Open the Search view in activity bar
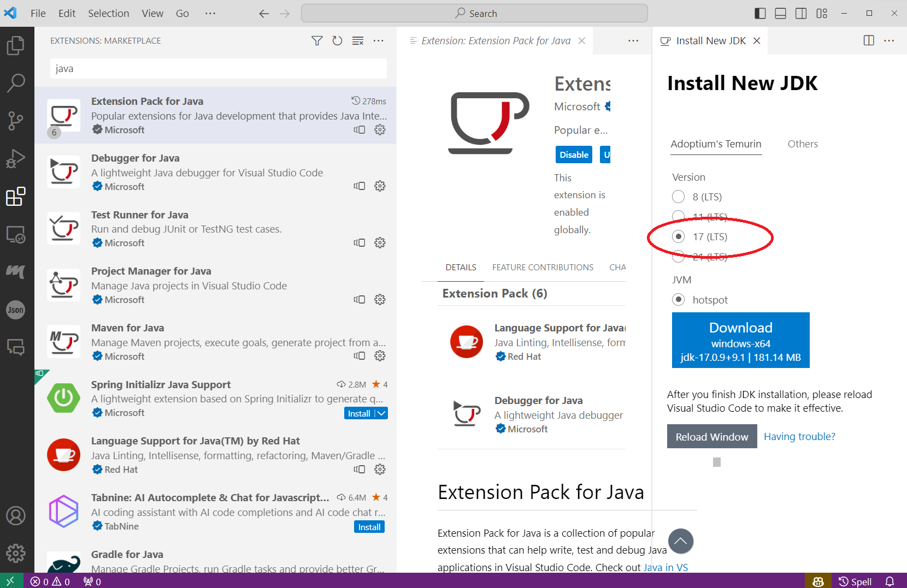 tap(16, 82)
